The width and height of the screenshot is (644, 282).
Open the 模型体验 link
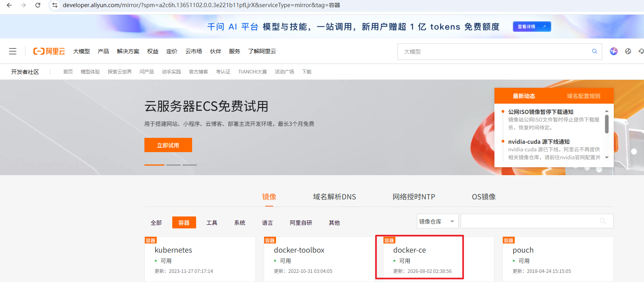pyautogui.click(x=90, y=72)
